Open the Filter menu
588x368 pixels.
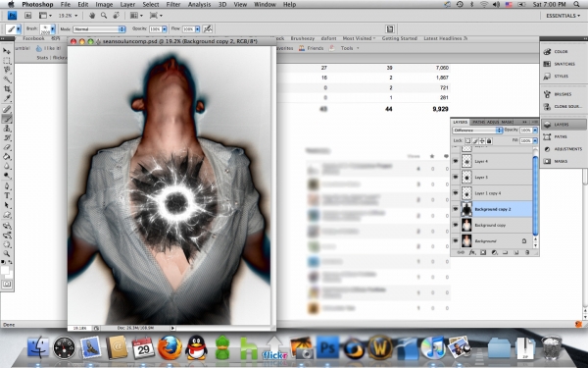tap(172, 5)
